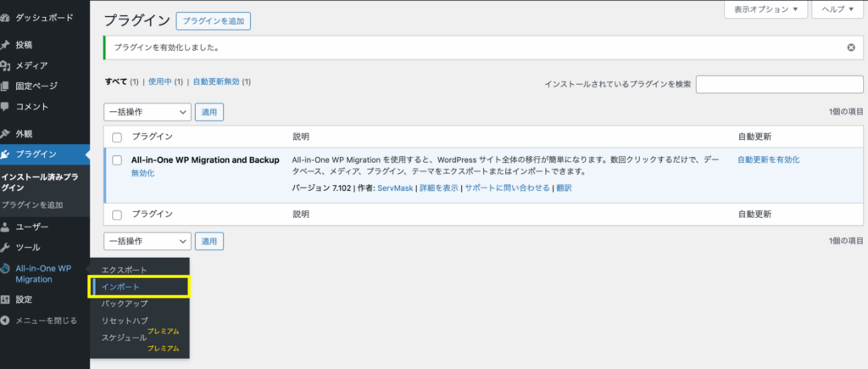Image resolution: width=868 pixels, height=369 pixels.
Task: Click the installed plugins search field
Action: pyautogui.click(x=779, y=84)
